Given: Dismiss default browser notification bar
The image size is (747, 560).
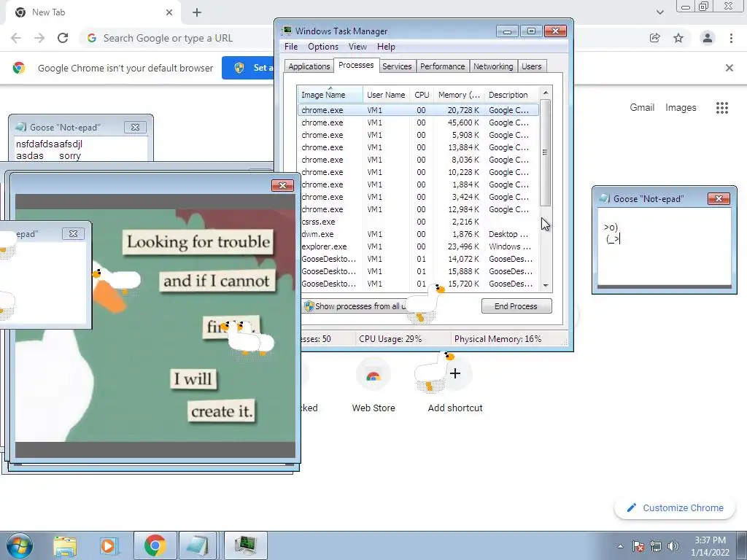Looking at the screenshot, I should [x=729, y=68].
